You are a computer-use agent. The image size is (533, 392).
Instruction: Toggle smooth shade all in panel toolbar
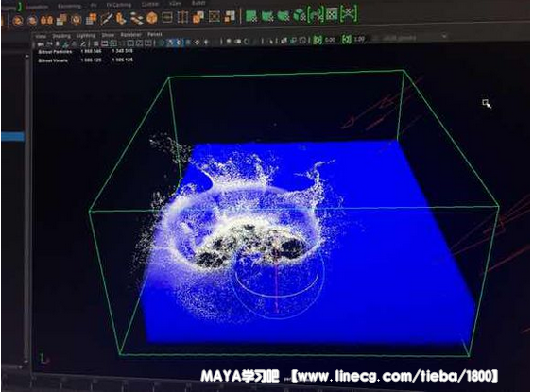pyautogui.click(x=170, y=43)
